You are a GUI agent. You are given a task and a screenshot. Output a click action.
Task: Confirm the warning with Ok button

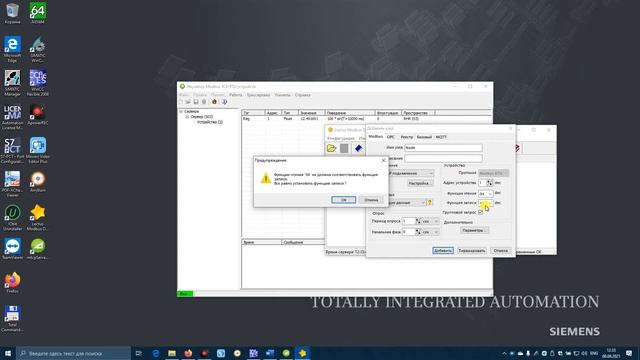[x=343, y=200]
